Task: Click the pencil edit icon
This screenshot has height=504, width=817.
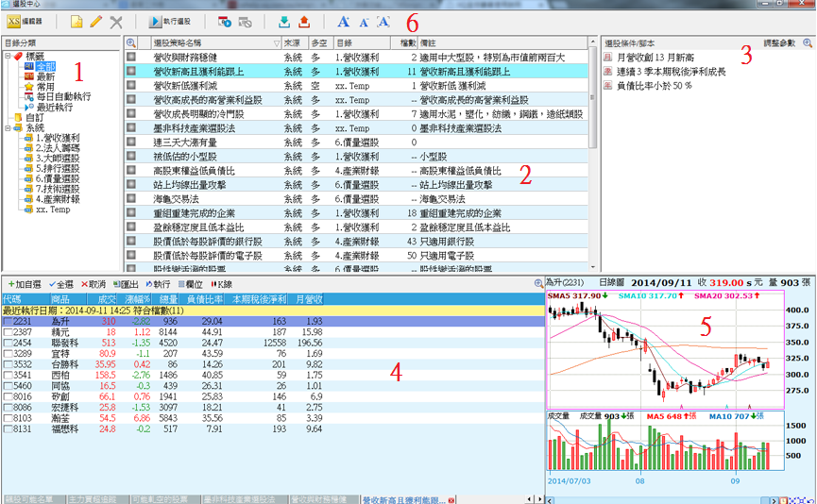Action: 96,21
